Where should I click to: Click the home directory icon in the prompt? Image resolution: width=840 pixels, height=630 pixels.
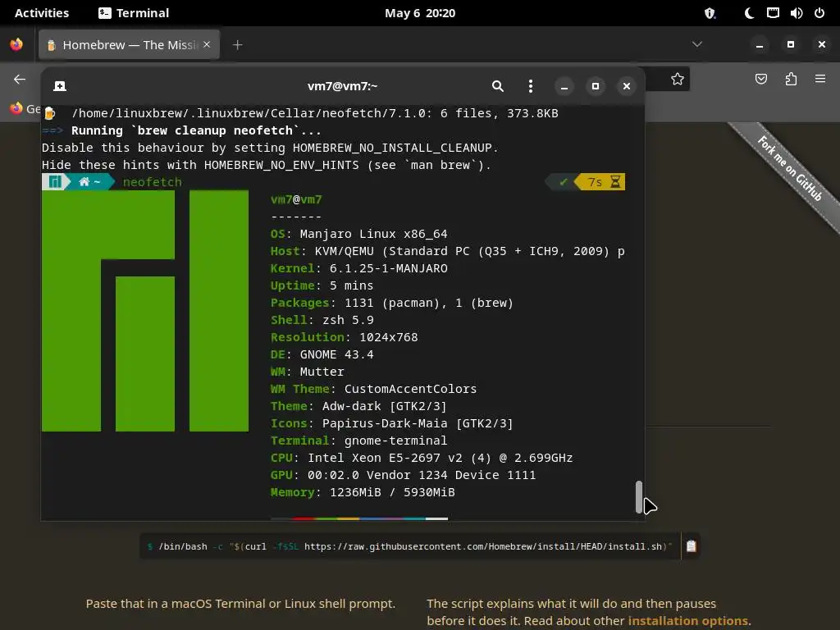[84, 182]
